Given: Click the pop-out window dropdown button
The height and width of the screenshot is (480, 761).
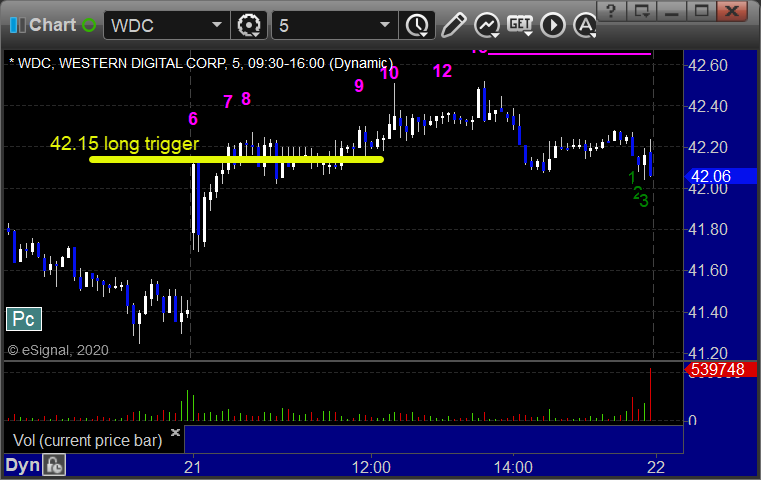Looking at the screenshot, I should coord(642,11).
